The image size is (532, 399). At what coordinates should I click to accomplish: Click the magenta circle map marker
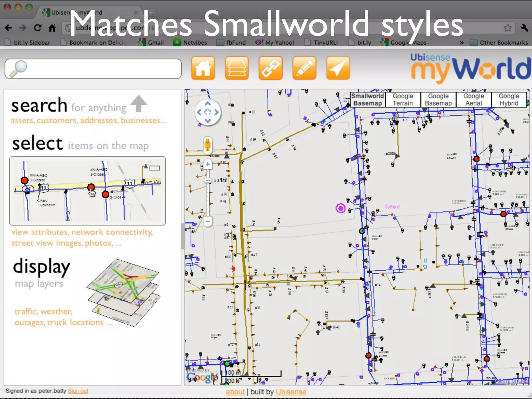click(x=341, y=208)
